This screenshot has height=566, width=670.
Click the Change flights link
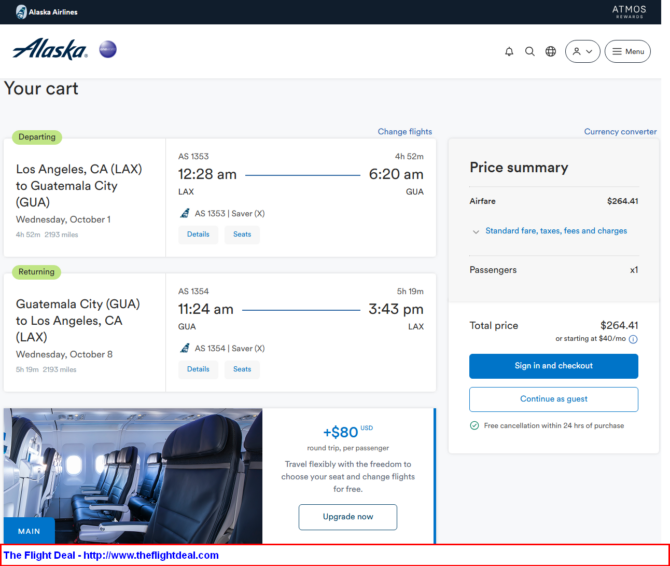(405, 132)
